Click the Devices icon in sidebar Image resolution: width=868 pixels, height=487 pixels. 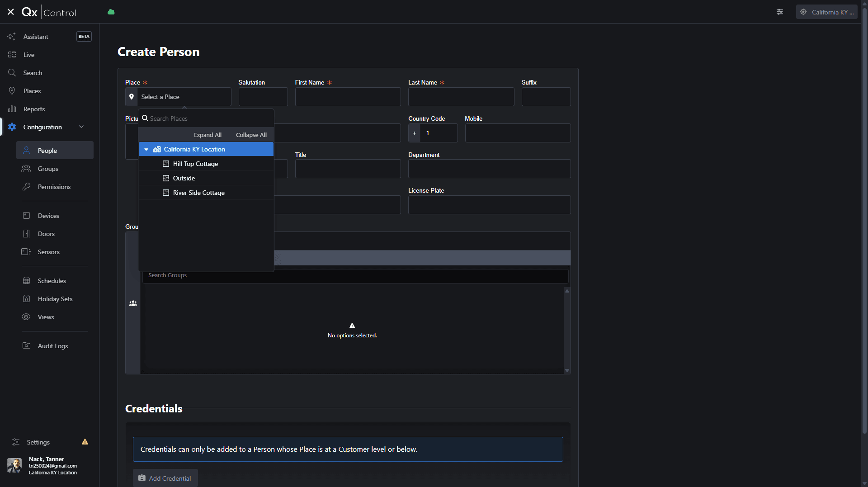click(x=26, y=216)
